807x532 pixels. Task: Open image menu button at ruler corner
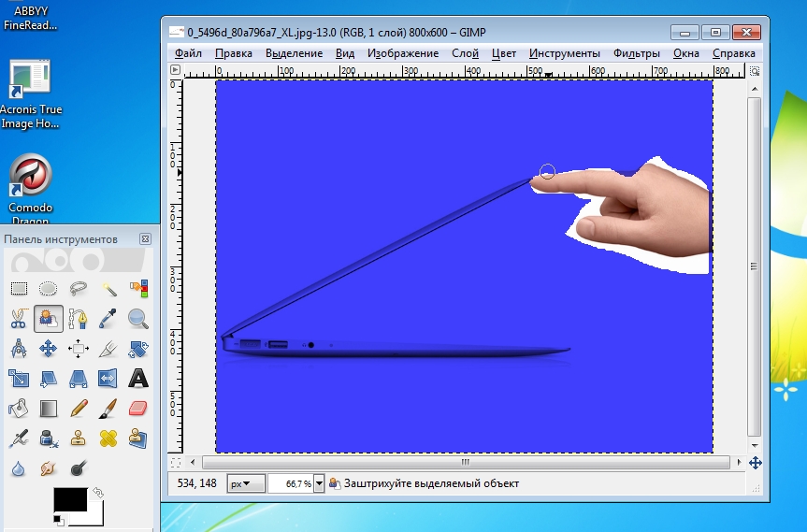(x=175, y=70)
